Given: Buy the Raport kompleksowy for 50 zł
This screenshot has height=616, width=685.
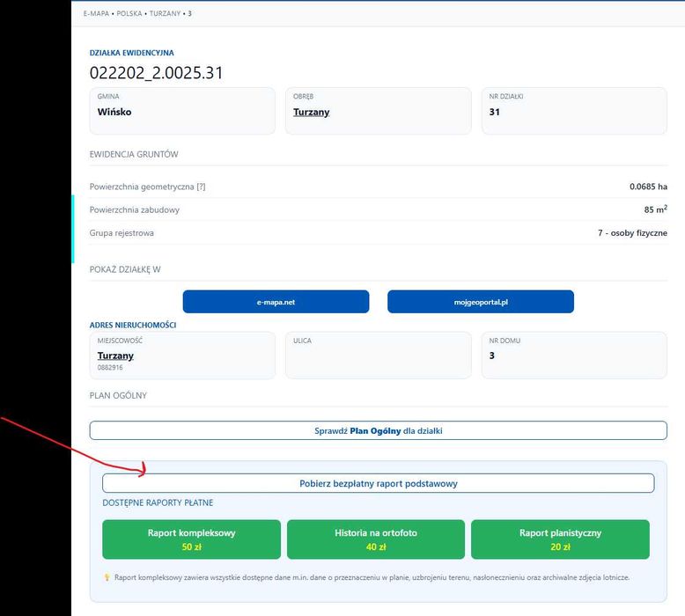Looking at the screenshot, I should (x=191, y=539).
